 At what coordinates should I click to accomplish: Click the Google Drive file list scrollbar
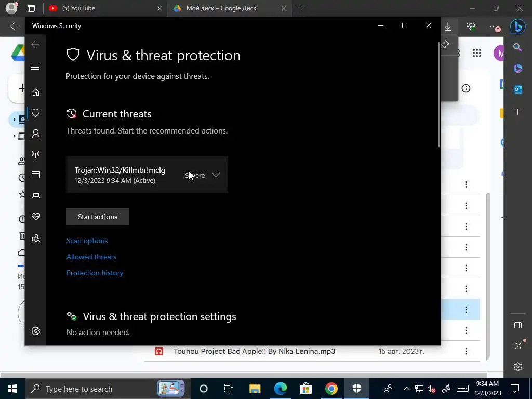coord(488,276)
